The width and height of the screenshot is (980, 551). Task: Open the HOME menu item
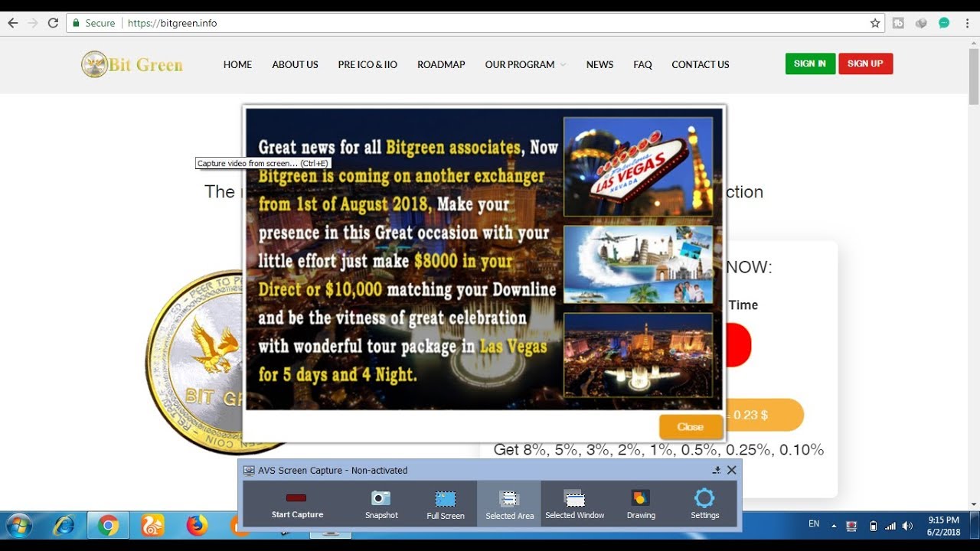click(x=237, y=64)
